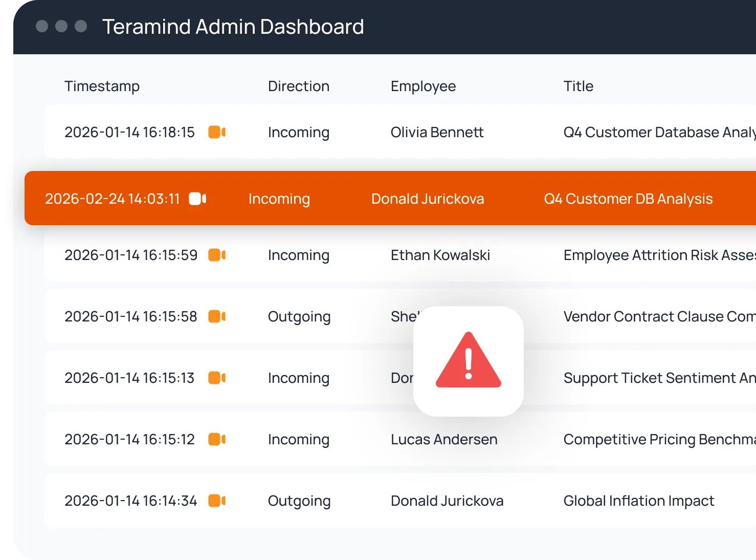Click Donald Jurickova in Global Inflation Impact row
Viewport: 756px width, 560px height.
[447, 501]
